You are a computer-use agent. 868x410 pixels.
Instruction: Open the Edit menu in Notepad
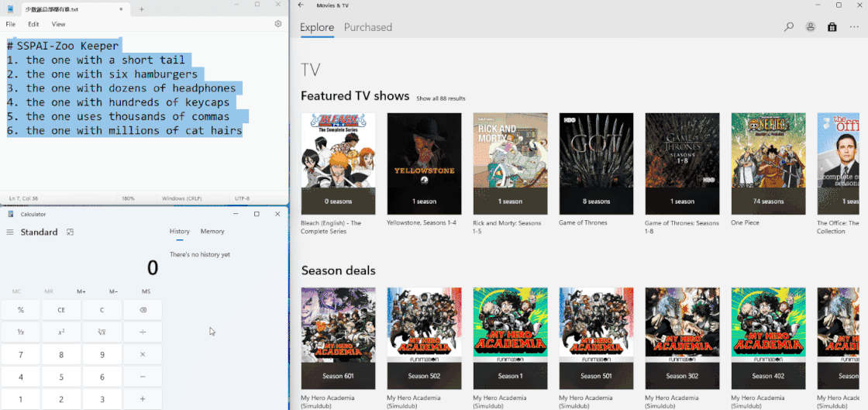[33, 24]
